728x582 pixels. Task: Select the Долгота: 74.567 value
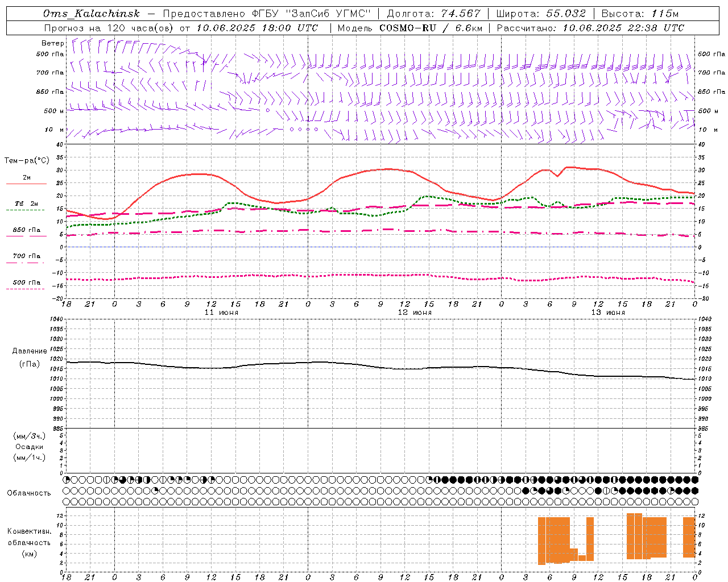coord(433,14)
